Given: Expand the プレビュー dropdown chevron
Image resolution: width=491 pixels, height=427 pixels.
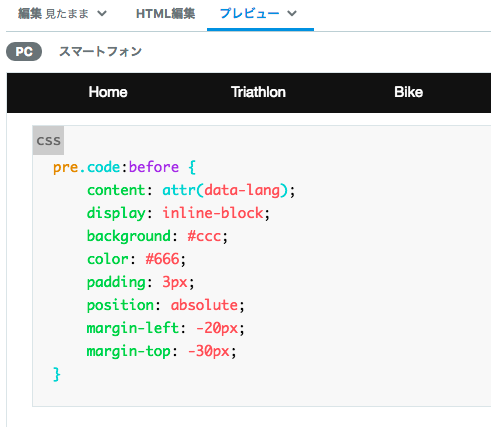Looking at the screenshot, I should click(x=292, y=14).
